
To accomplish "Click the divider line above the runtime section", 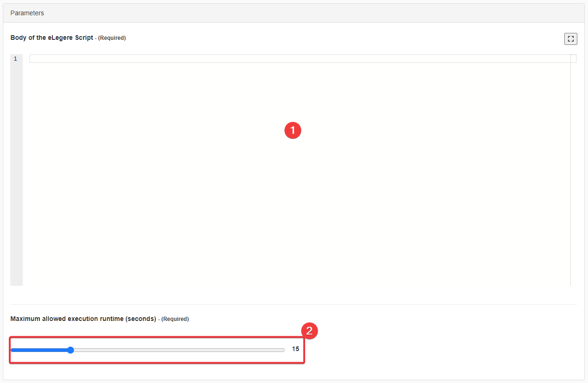I will pos(293,304).
